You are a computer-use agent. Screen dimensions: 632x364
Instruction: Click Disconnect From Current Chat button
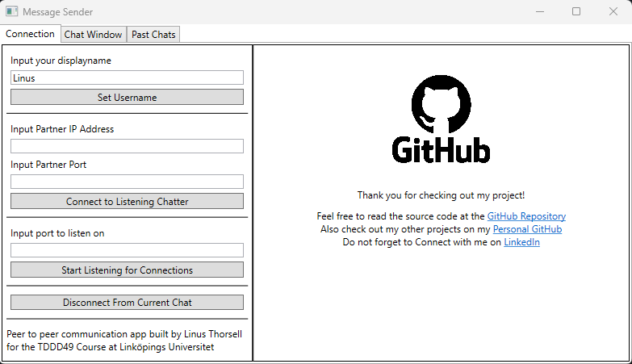127,303
